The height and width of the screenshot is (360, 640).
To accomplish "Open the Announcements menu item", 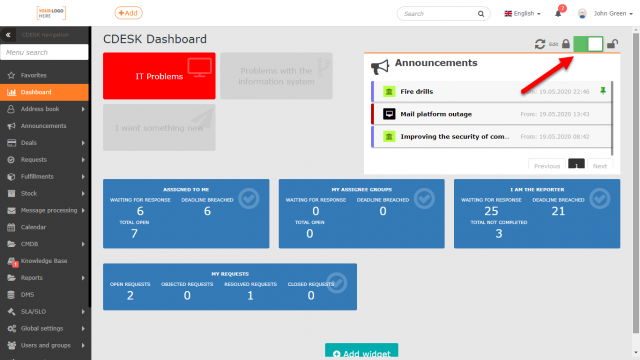I will [x=44, y=126].
